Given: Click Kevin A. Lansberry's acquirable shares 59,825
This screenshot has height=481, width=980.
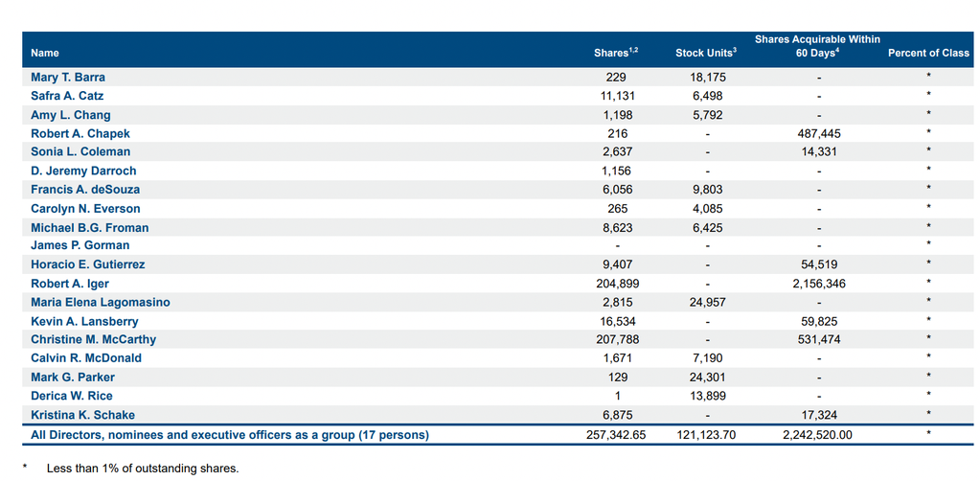Looking at the screenshot, I should pos(819,321).
